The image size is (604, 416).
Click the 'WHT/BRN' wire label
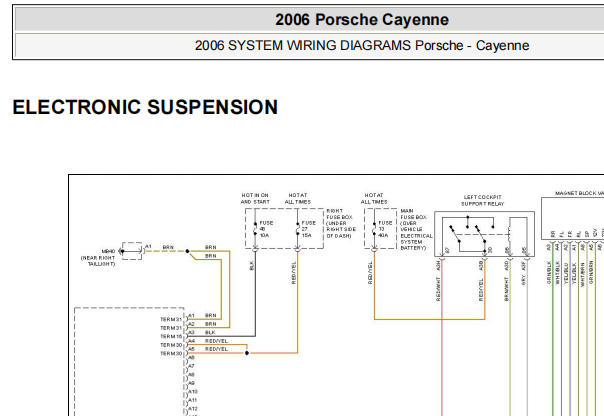point(583,274)
